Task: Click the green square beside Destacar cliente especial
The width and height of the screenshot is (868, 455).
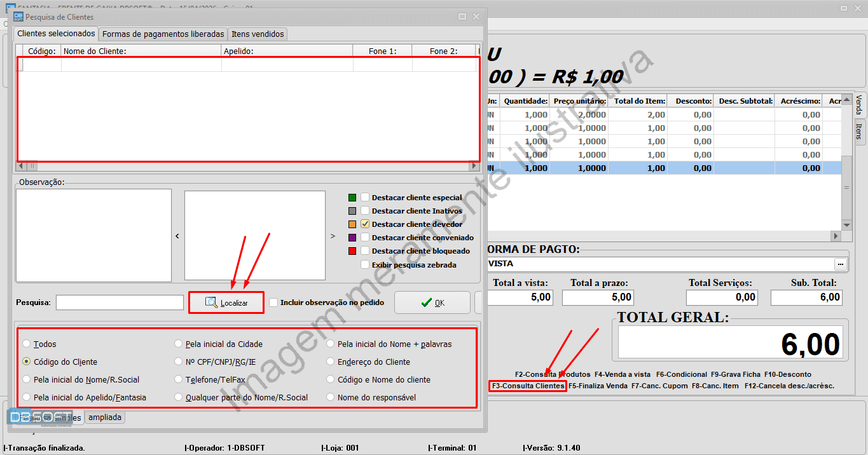Action: tap(352, 198)
